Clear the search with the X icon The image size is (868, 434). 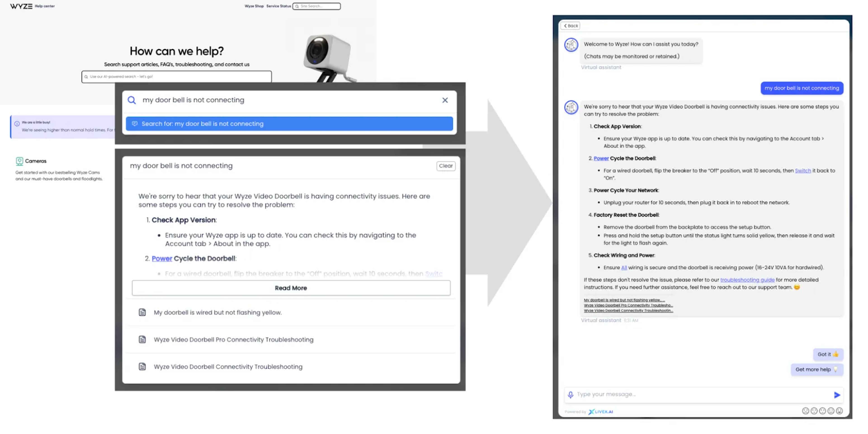(x=445, y=100)
